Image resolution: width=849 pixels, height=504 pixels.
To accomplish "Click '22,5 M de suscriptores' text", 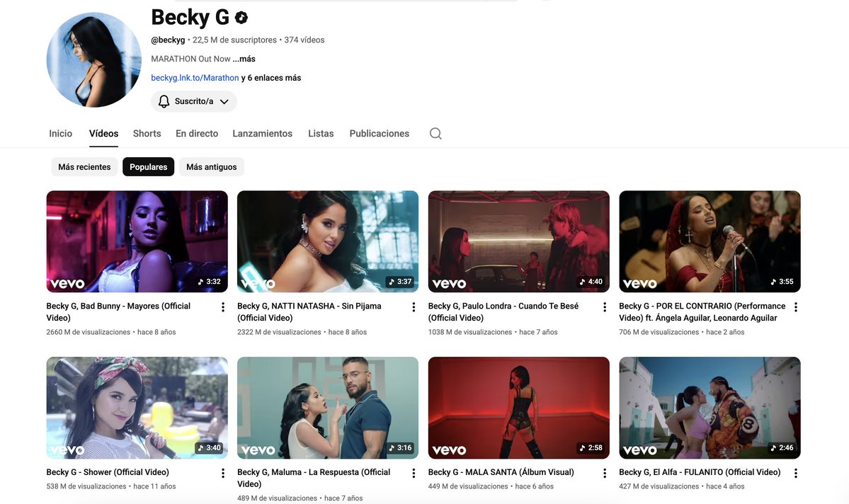I will [234, 40].
